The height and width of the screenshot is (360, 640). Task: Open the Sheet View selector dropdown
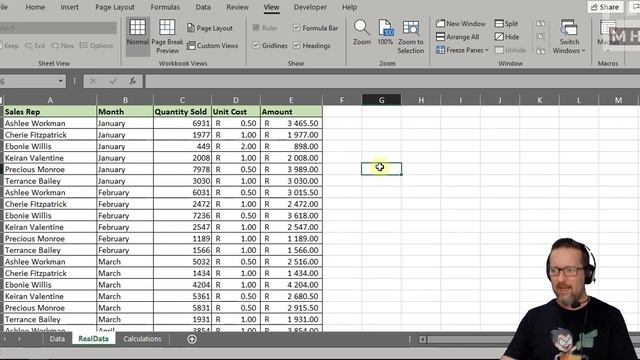(x=113, y=28)
